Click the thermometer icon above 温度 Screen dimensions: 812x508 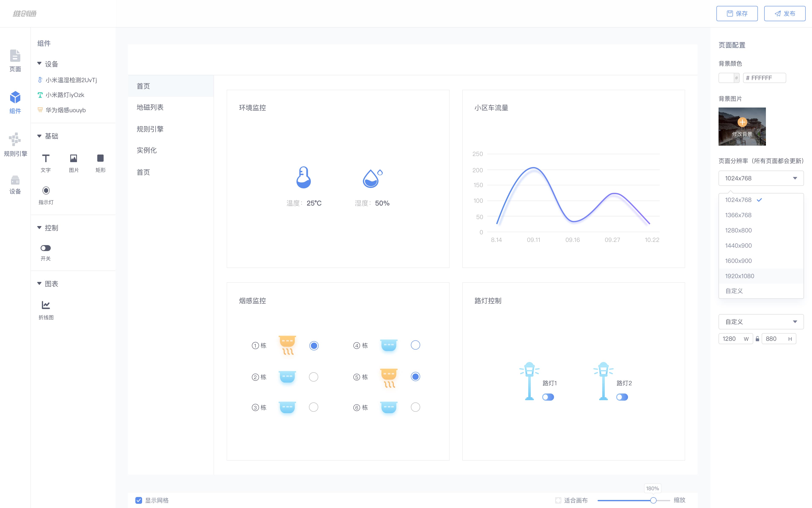click(303, 177)
